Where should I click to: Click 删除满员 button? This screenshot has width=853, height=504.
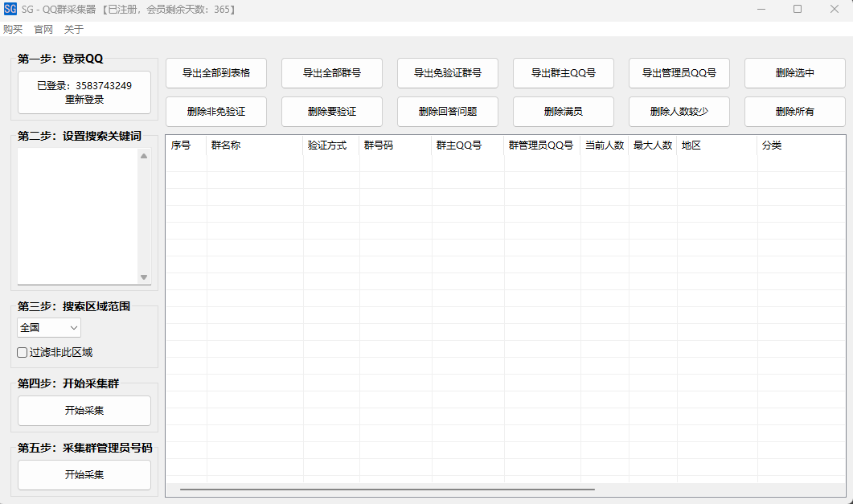click(564, 112)
